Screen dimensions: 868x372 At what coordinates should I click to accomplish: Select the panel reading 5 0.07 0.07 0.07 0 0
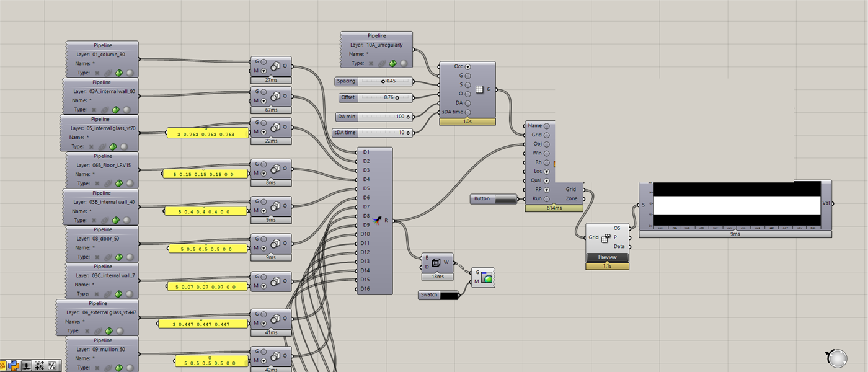click(208, 286)
